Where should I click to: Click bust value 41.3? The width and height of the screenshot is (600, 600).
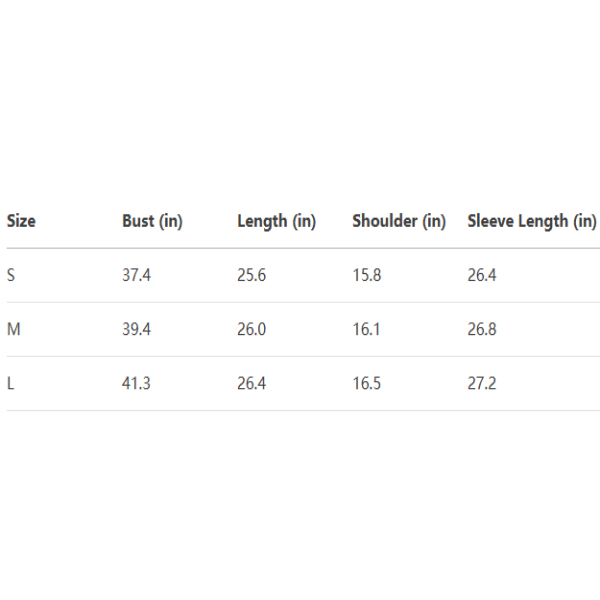136,383
